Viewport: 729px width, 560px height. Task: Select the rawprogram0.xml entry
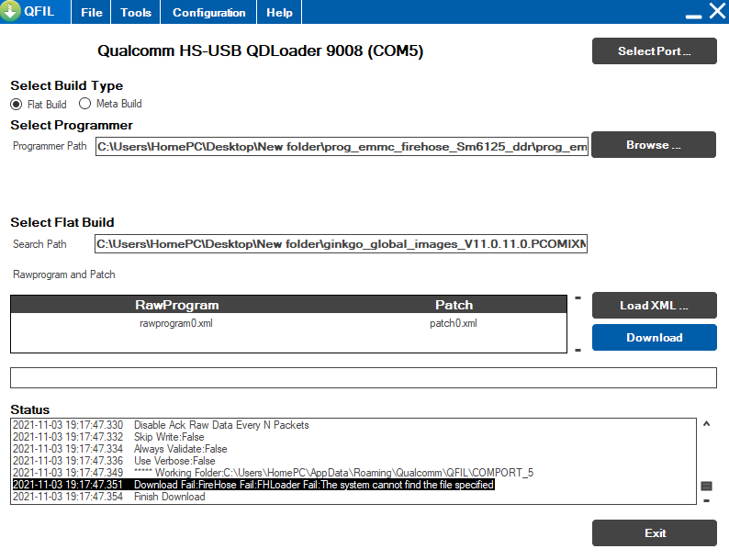pos(176,323)
